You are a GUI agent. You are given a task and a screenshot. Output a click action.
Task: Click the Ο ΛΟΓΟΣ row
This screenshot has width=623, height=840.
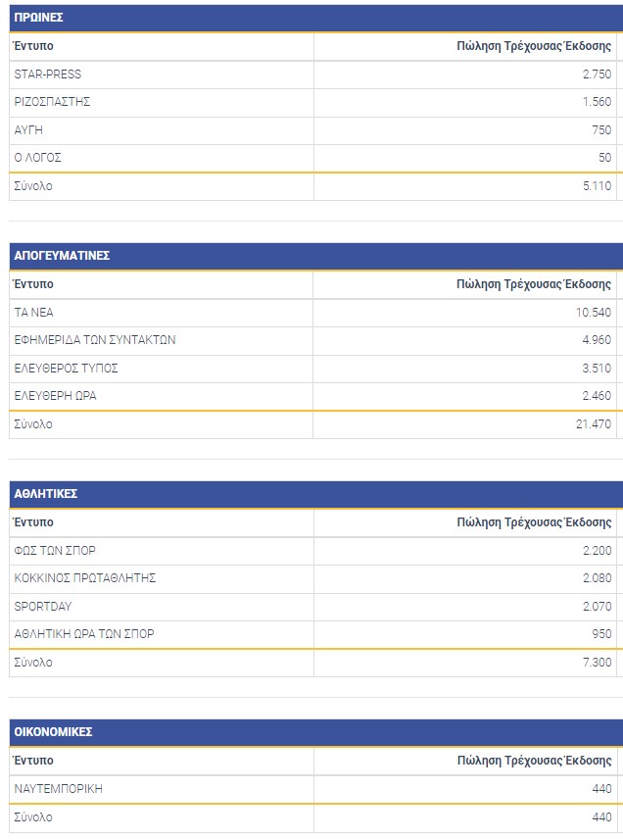[38, 158]
